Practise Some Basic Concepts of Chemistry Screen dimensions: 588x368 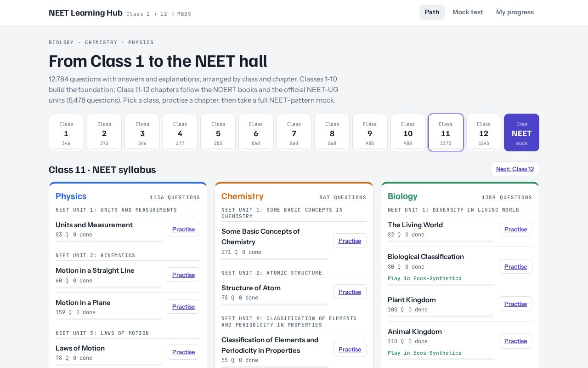click(x=350, y=241)
